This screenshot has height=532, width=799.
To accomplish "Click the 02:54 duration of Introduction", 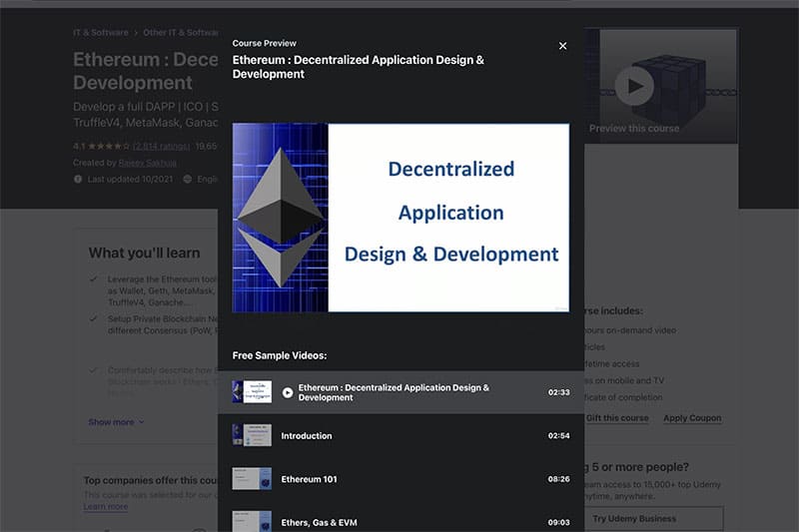I will [558, 436].
